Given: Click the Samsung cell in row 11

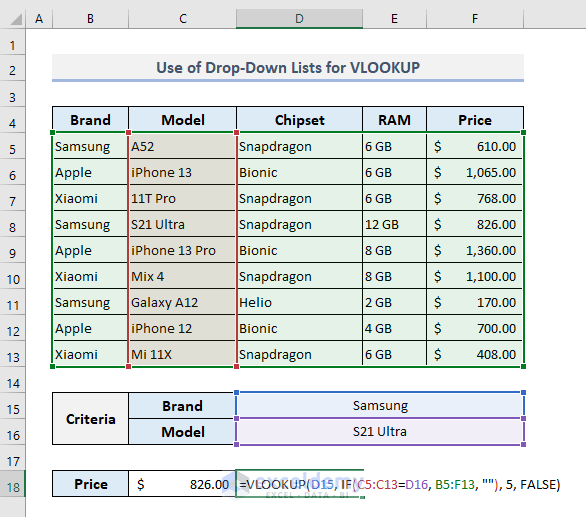Looking at the screenshot, I should (90, 302).
